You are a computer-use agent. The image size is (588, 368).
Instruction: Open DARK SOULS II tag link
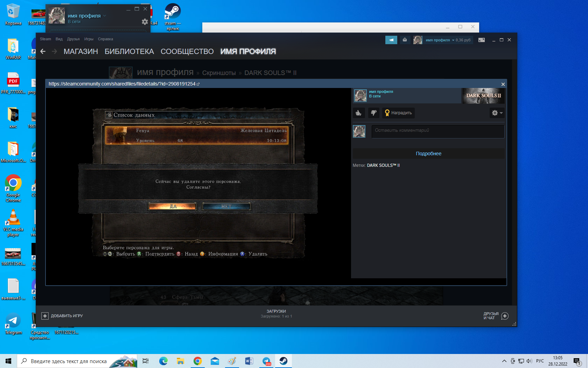pyautogui.click(x=383, y=165)
